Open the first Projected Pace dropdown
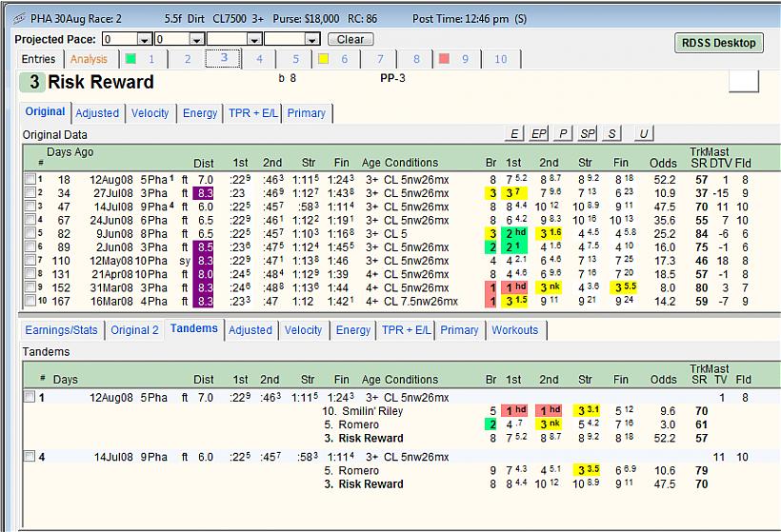781x532 pixels. (145, 39)
